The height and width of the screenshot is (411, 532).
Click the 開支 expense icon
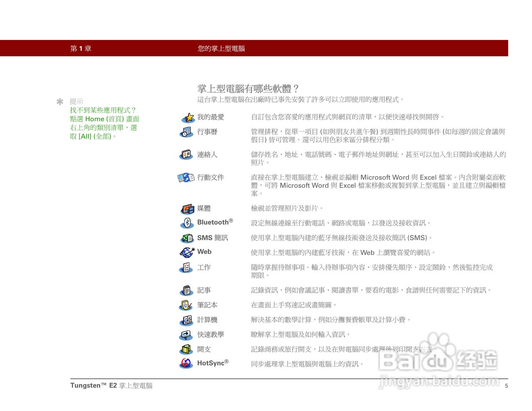[187, 349]
